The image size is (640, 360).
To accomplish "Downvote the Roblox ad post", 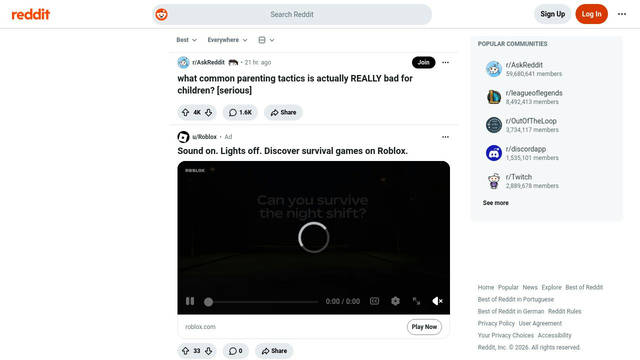I will 209,351.
